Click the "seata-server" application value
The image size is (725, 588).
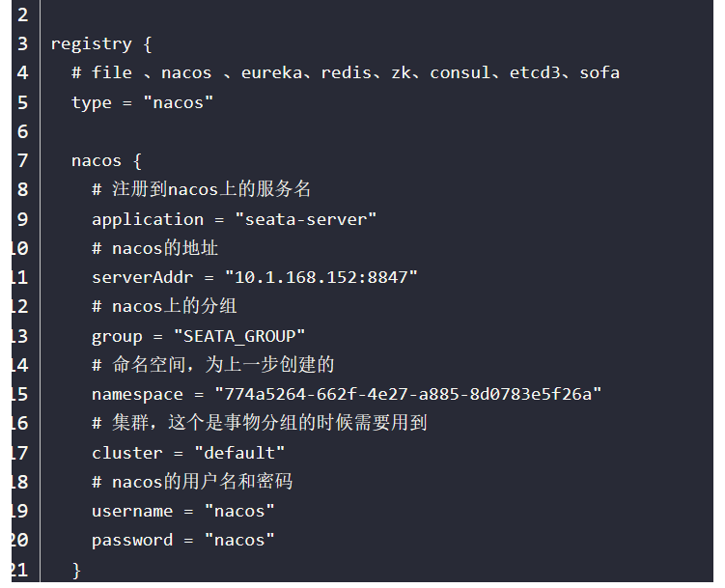[x=306, y=219]
